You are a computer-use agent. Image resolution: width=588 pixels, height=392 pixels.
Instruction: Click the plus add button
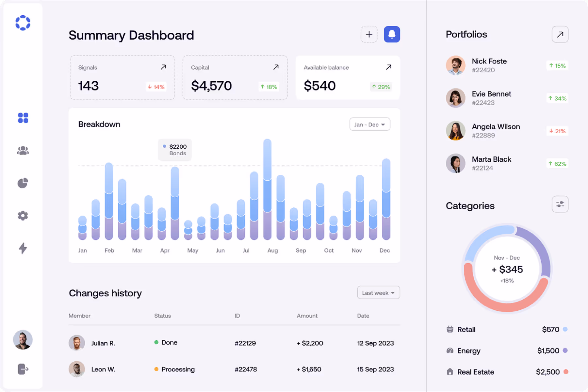(369, 34)
